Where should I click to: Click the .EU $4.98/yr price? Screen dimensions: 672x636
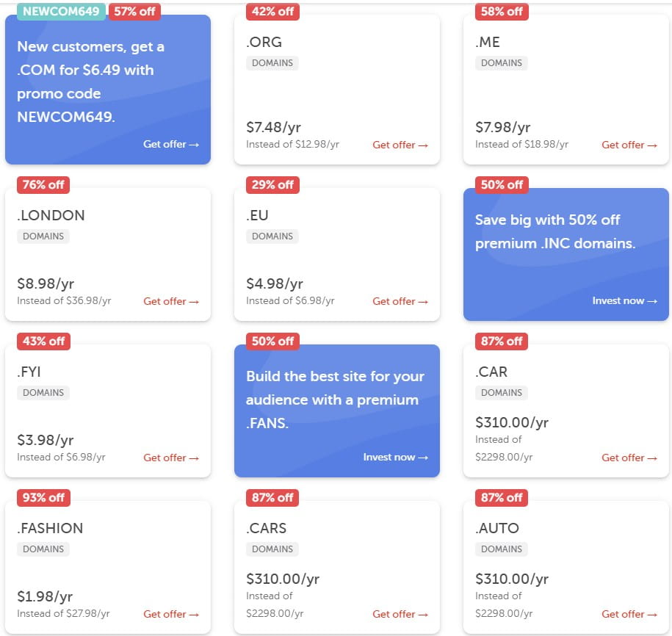coord(275,283)
